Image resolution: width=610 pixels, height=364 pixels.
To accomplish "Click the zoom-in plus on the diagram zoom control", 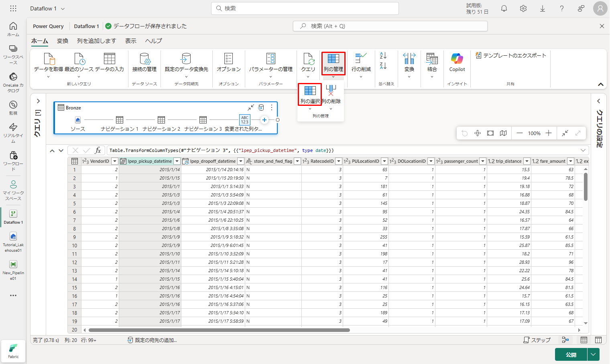I will pyautogui.click(x=549, y=133).
